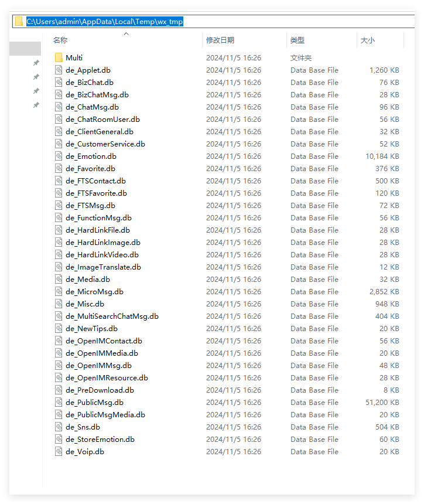Click the de_HardLinkImage.db file icon
The width and height of the screenshot is (424, 504).
click(59, 243)
